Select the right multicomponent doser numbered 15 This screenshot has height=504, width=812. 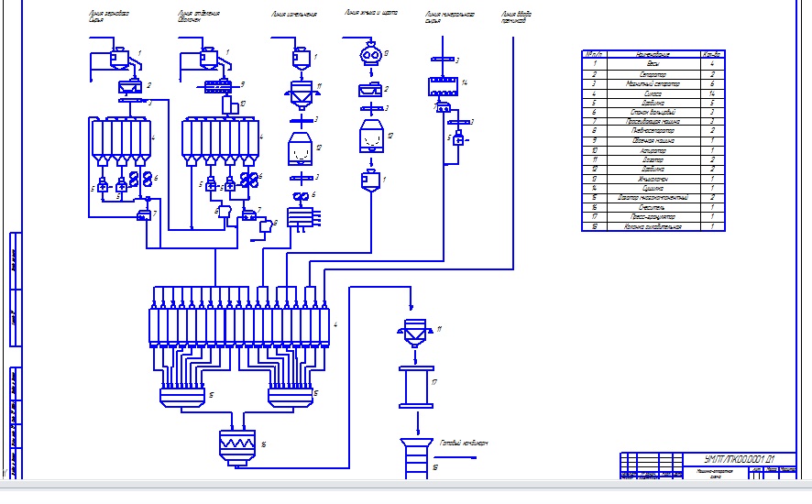tap(290, 398)
